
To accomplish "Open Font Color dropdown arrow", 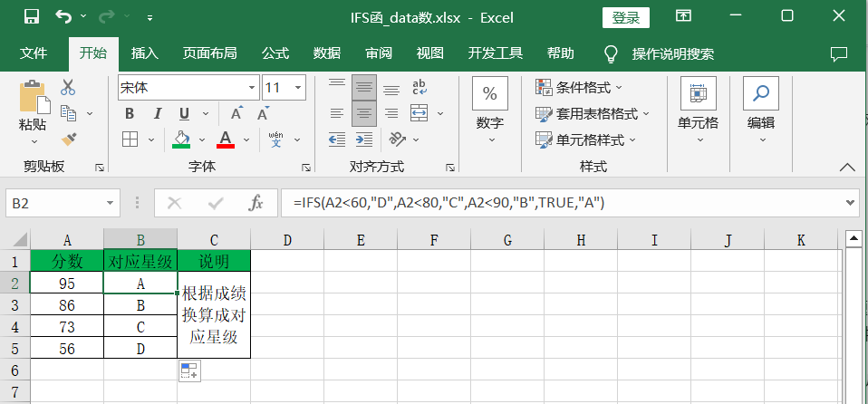I will click(246, 139).
